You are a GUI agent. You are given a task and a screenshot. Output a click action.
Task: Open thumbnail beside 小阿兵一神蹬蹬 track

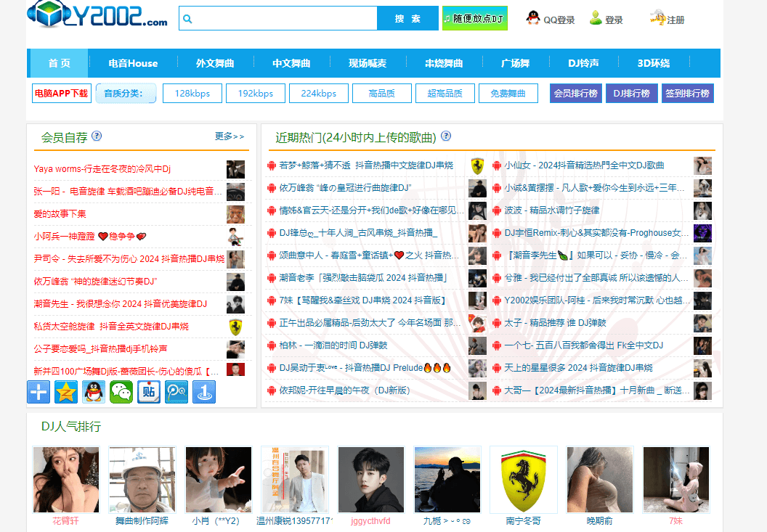coord(236,237)
